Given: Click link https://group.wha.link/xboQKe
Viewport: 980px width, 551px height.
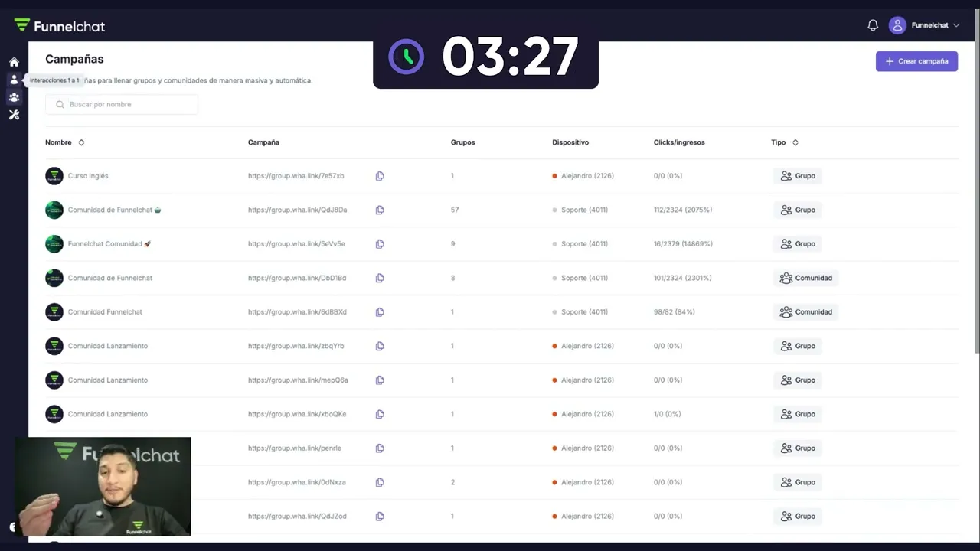Looking at the screenshot, I should (297, 414).
